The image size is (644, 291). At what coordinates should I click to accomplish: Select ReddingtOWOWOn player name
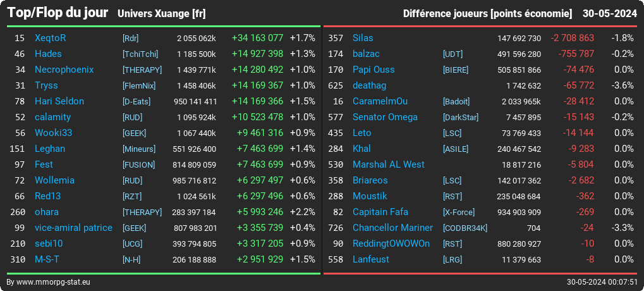click(x=391, y=244)
